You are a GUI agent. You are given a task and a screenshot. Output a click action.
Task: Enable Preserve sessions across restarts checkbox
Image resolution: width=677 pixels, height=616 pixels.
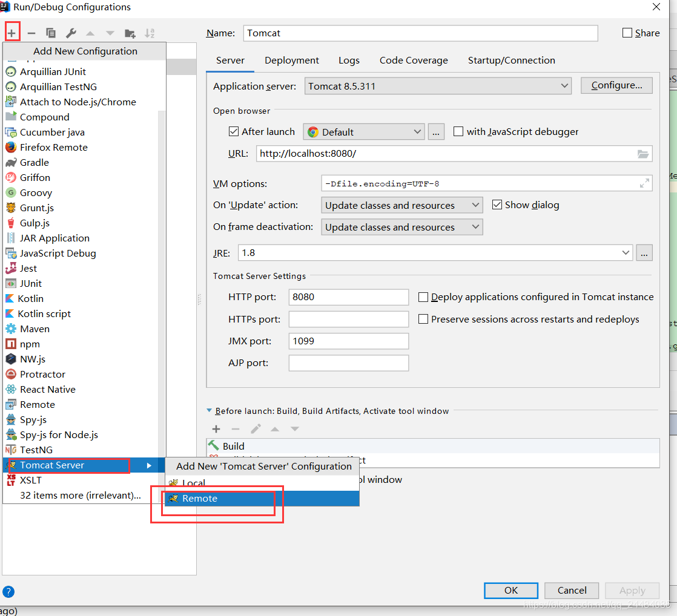click(423, 319)
